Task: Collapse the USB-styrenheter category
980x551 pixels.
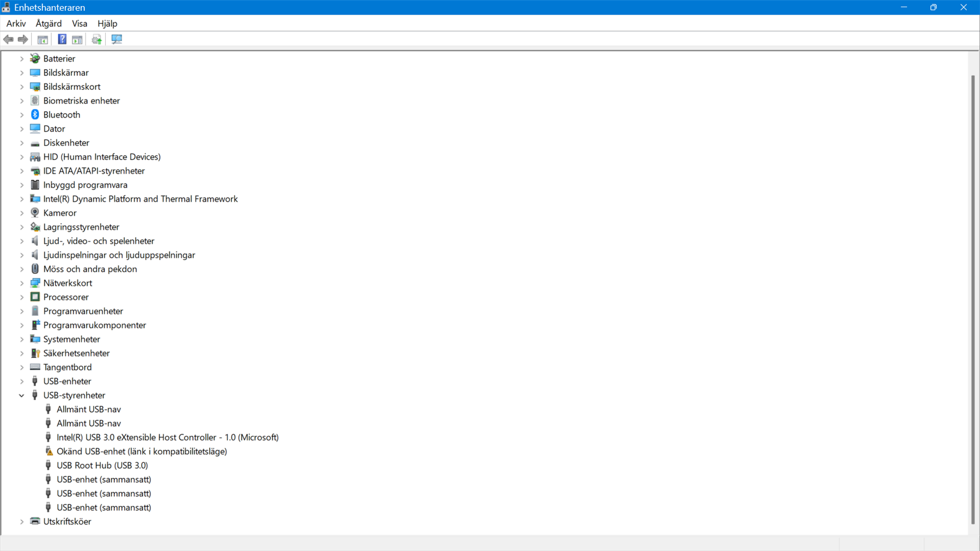Action: coord(21,395)
